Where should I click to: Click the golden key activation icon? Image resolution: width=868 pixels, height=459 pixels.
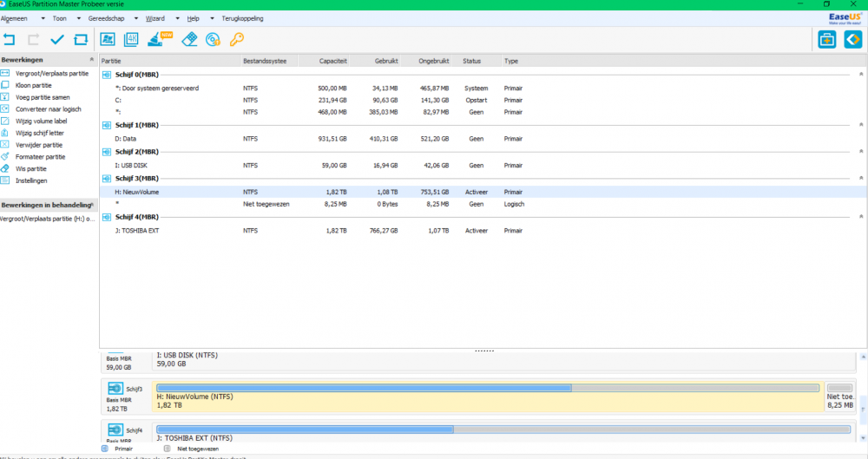(x=237, y=39)
